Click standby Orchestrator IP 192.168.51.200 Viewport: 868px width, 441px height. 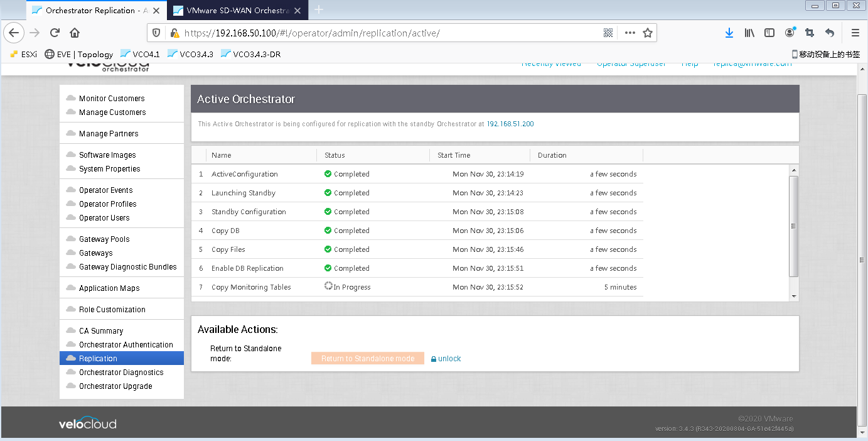(x=510, y=124)
